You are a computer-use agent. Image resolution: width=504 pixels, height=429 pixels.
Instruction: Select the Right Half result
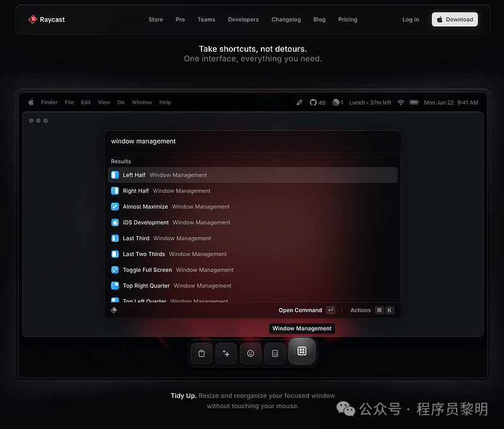(253, 191)
